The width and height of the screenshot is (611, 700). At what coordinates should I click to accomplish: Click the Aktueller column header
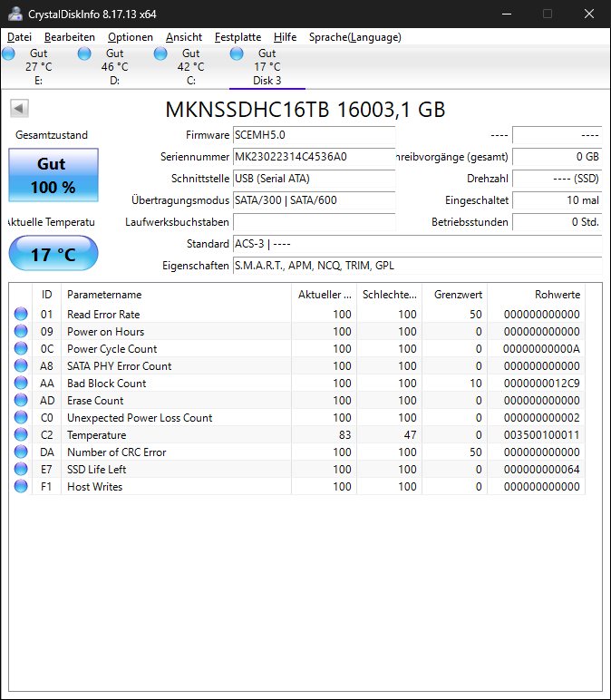[x=324, y=295]
